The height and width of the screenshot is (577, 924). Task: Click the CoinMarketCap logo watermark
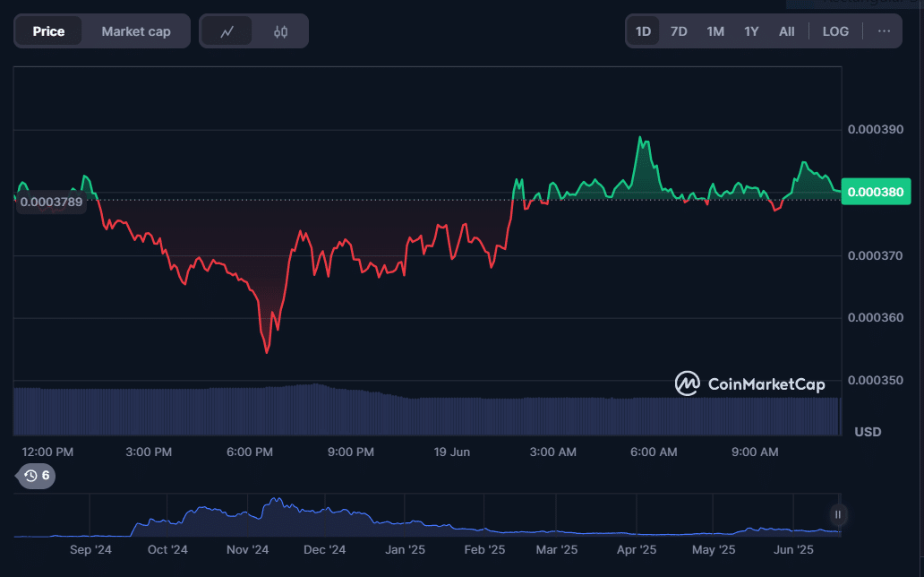coord(750,383)
